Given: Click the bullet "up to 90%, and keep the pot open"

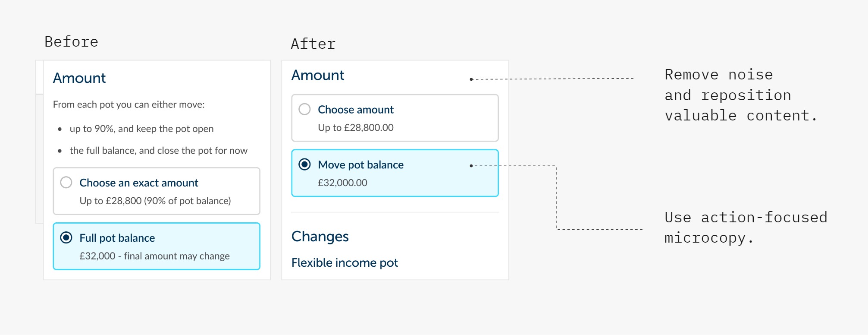Looking at the screenshot, I should tap(141, 128).
